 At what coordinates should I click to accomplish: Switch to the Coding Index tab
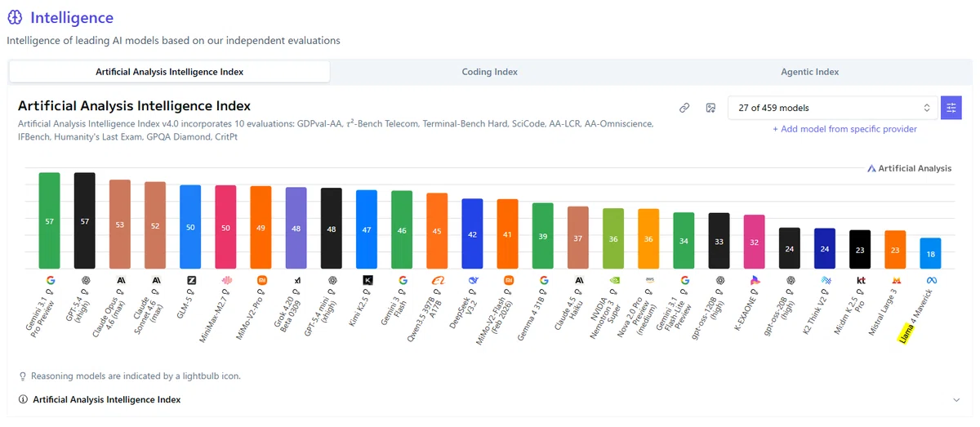[x=490, y=72]
